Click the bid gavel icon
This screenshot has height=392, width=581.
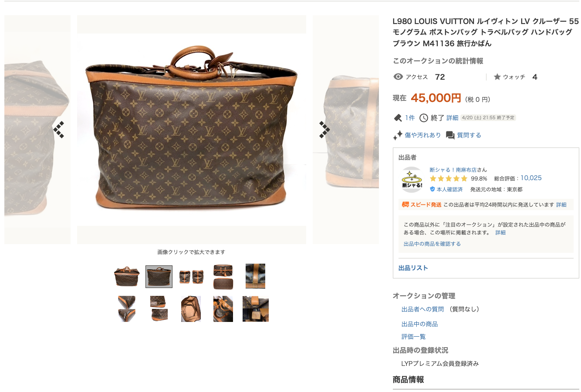pyautogui.click(x=398, y=118)
